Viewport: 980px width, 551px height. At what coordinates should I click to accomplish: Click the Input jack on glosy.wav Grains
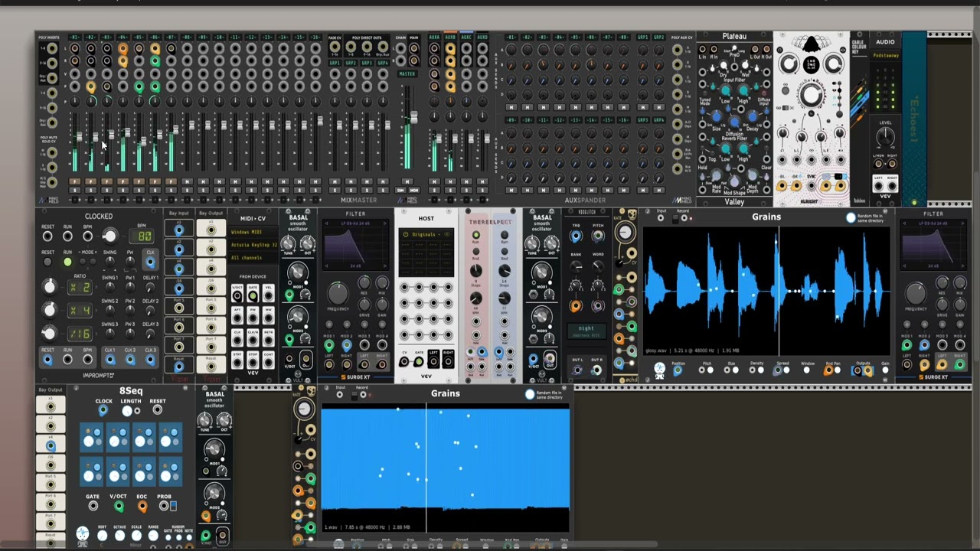coord(660,218)
